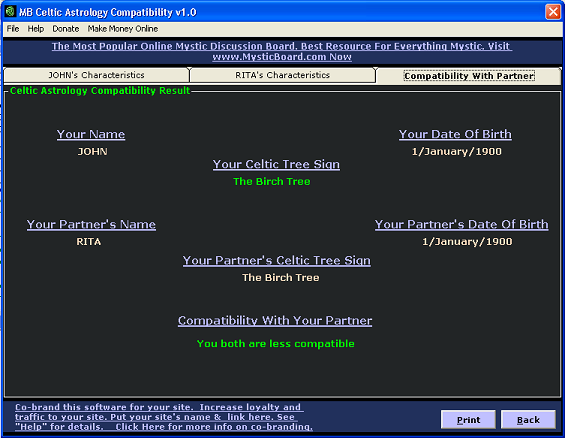Click the Compatibility With Your Partner heading
The height and width of the screenshot is (438, 565).
click(x=275, y=321)
